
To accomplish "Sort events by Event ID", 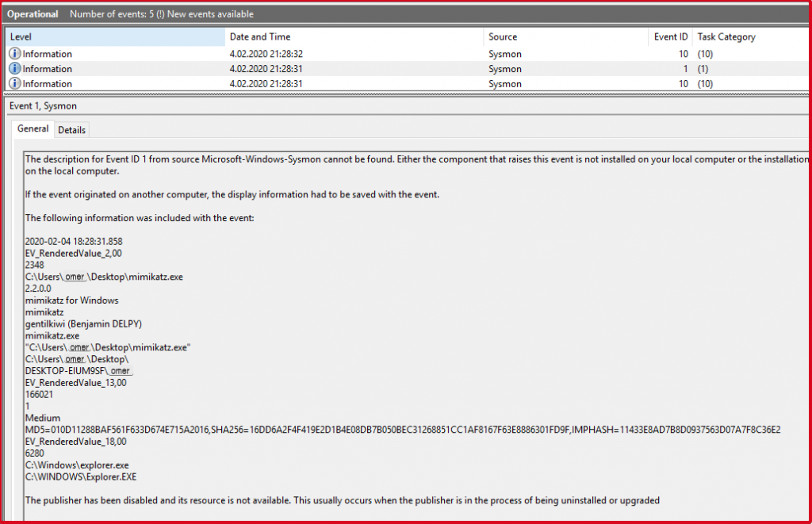I will (x=670, y=36).
